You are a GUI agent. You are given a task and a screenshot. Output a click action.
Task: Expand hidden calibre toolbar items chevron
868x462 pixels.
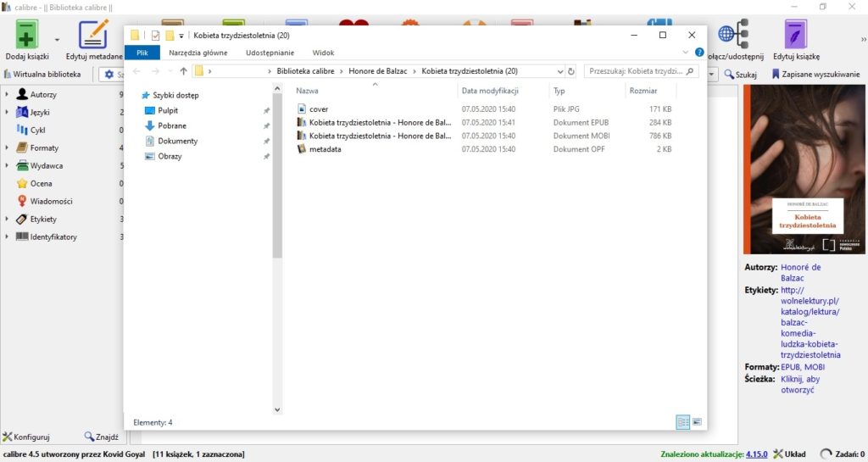[863, 40]
